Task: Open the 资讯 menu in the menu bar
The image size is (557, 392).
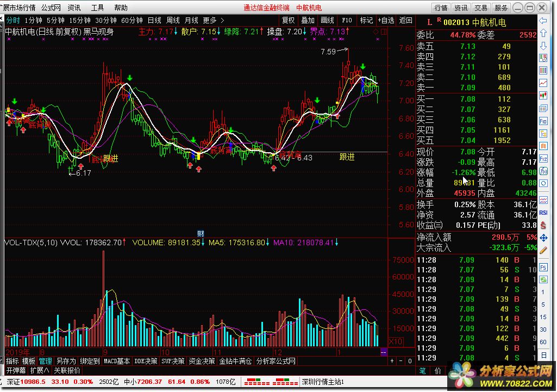Action: [74, 8]
